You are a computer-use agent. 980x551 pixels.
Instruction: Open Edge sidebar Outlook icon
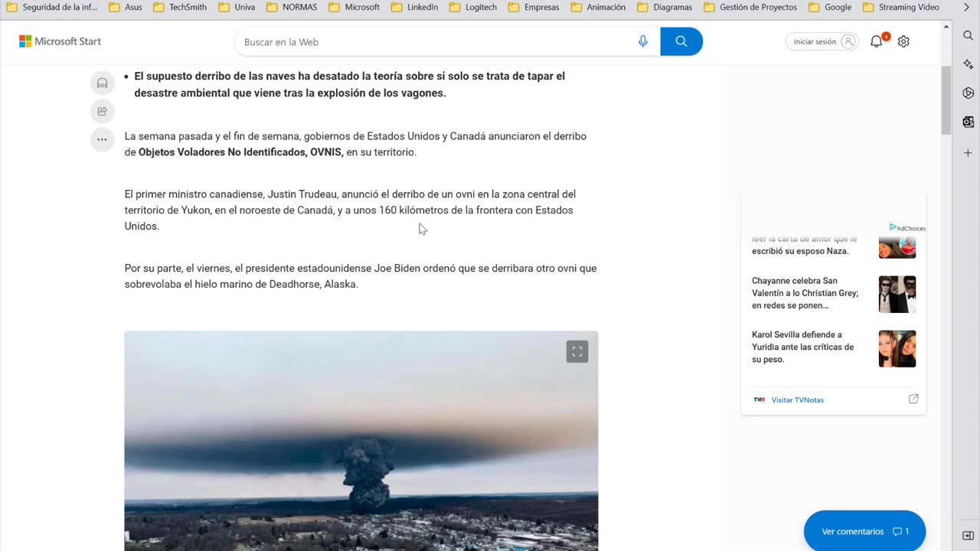pyautogui.click(x=969, y=122)
